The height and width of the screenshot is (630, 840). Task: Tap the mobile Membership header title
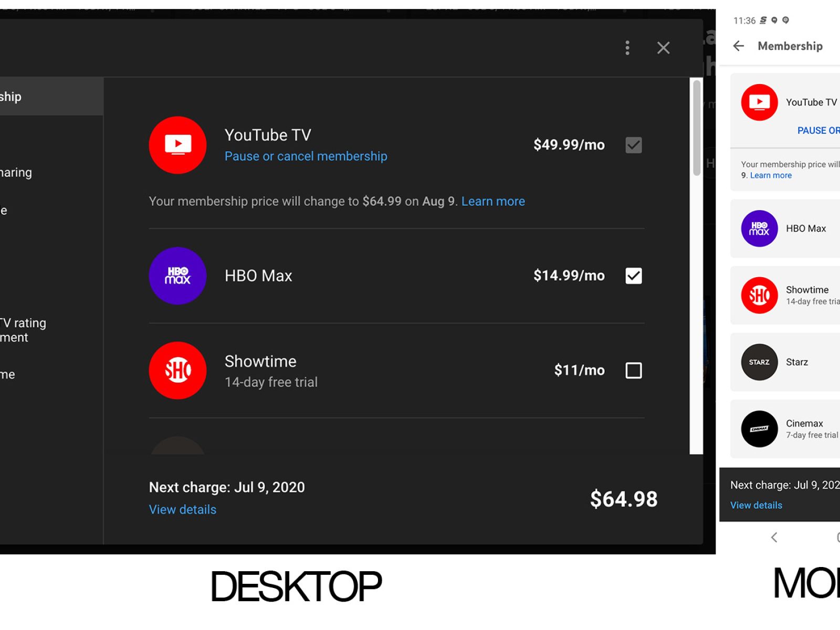coord(790,46)
